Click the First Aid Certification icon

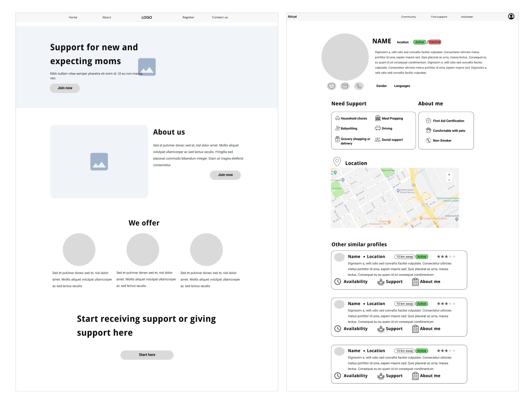click(428, 121)
